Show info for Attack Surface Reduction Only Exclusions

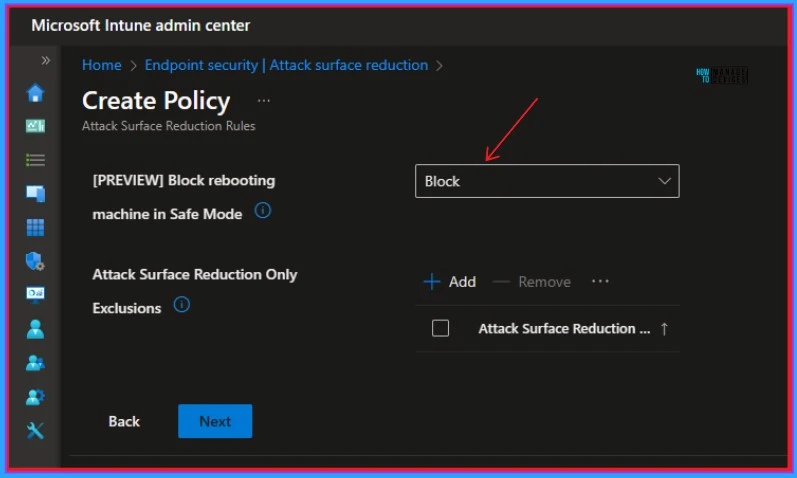[181, 305]
